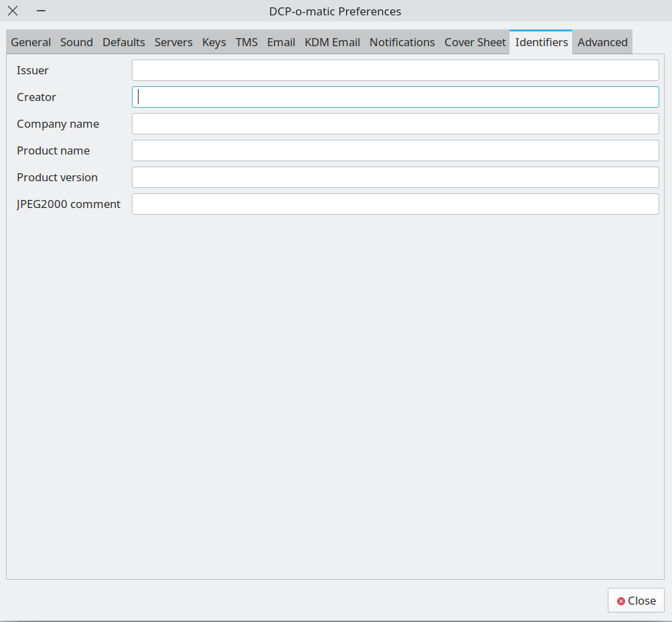Click the Product name label
This screenshot has width=672, height=622.
click(53, 150)
